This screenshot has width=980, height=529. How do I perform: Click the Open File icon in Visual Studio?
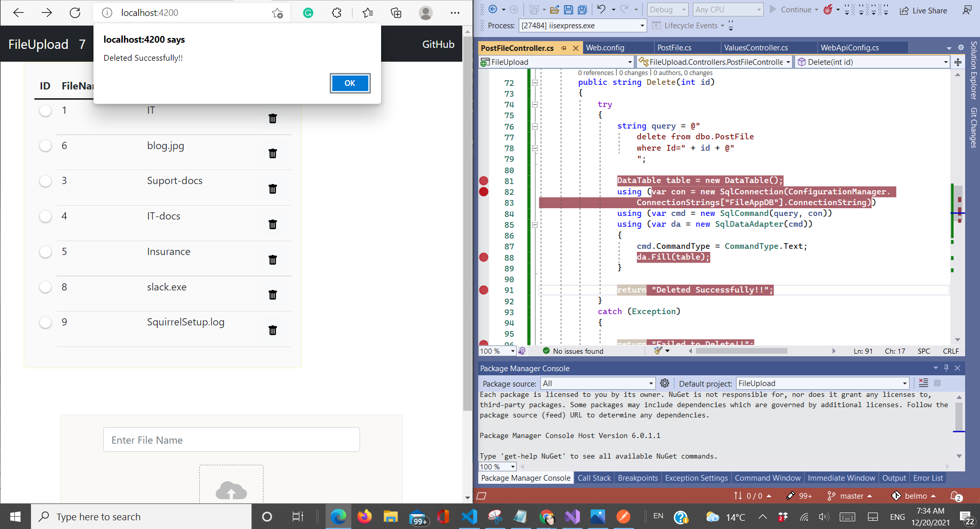point(555,9)
